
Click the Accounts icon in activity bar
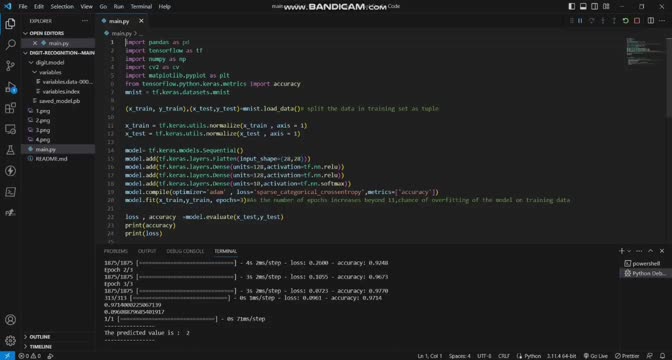pyautogui.click(x=10, y=320)
